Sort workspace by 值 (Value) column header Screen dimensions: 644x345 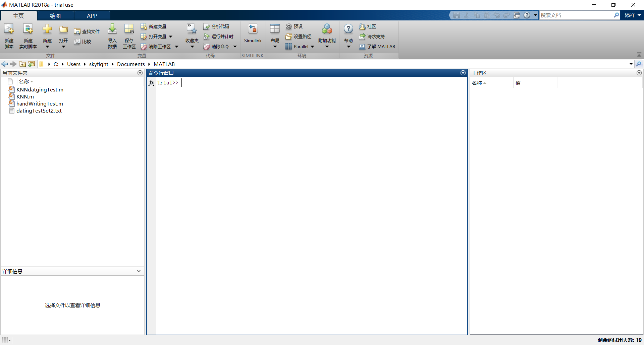[535, 83]
